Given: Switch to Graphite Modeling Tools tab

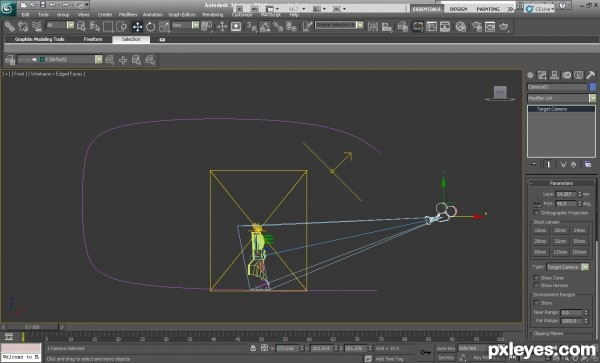Looking at the screenshot, I should [39, 39].
